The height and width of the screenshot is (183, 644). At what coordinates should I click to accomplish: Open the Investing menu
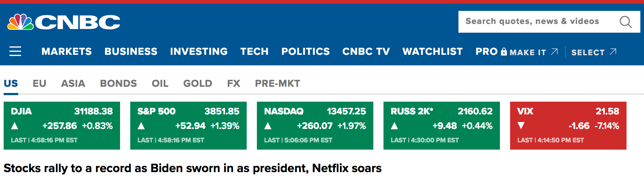pos(199,52)
